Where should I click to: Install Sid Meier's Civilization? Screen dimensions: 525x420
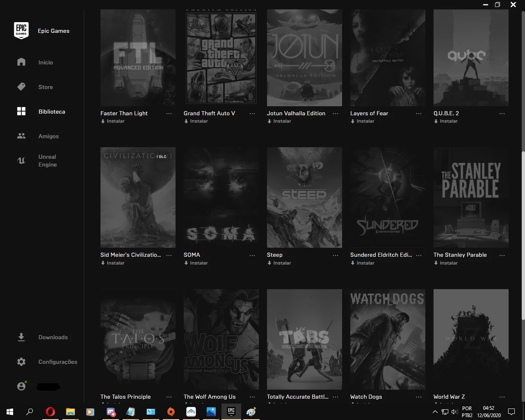tap(113, 263)
